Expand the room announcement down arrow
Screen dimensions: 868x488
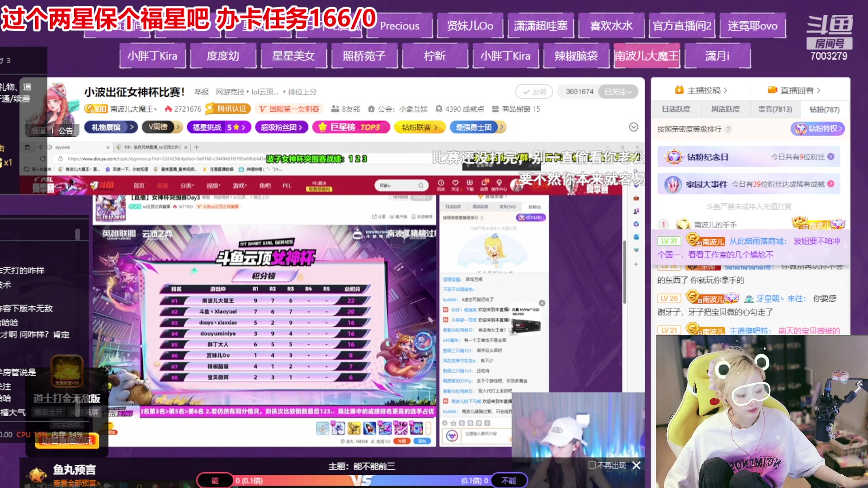(x=633, y=127)
